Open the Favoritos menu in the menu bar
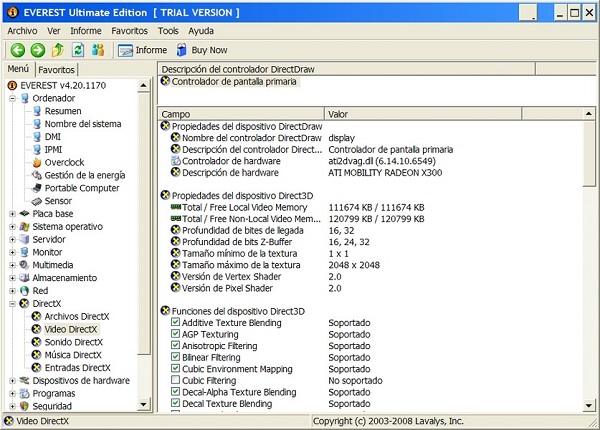 coord(129,31)
